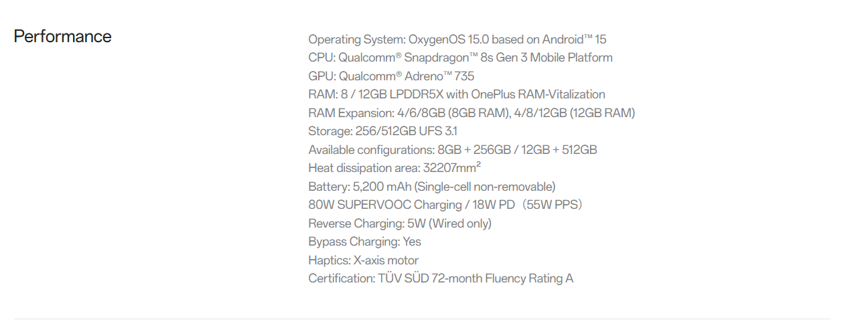868x334 pixels.
Task: Click the text "(Wired only)"
Action: click(x=459, y=223)
